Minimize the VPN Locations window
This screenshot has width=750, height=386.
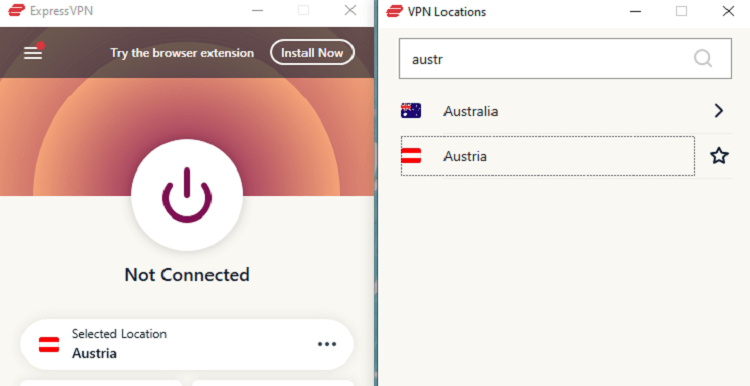coord(636,11)
